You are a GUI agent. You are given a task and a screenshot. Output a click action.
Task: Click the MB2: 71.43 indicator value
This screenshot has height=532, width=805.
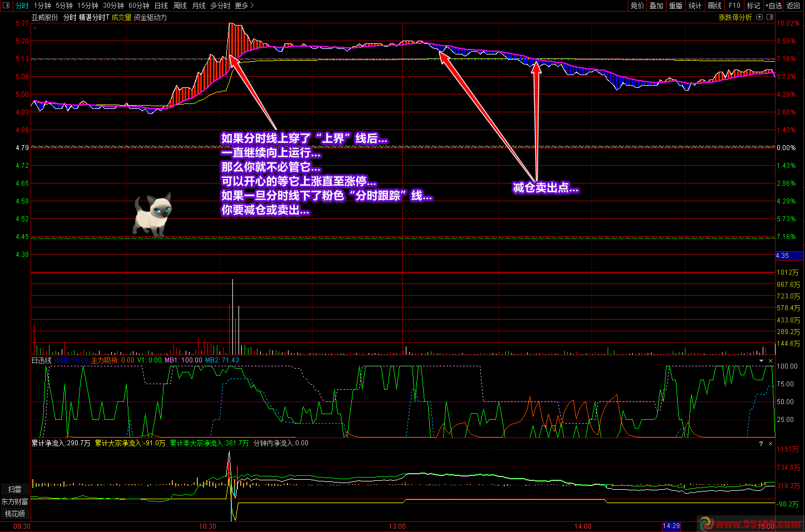(x=222, y=360)
